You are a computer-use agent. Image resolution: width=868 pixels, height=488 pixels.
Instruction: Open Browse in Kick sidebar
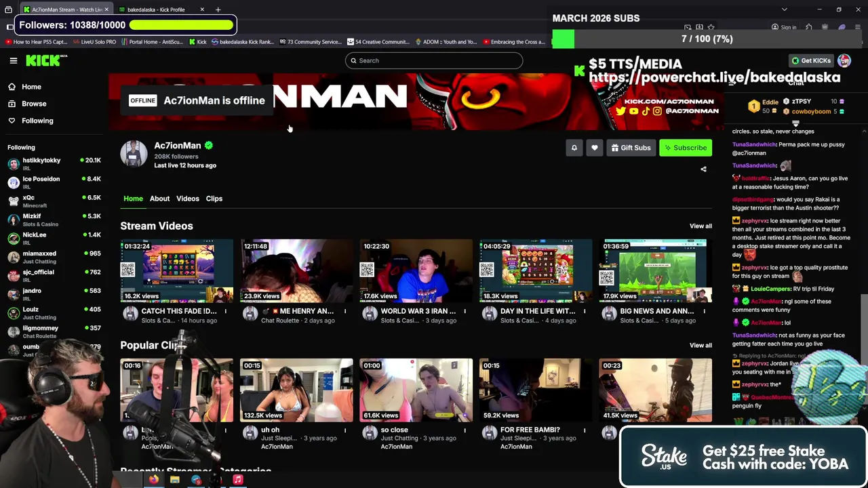pos(27,104)
